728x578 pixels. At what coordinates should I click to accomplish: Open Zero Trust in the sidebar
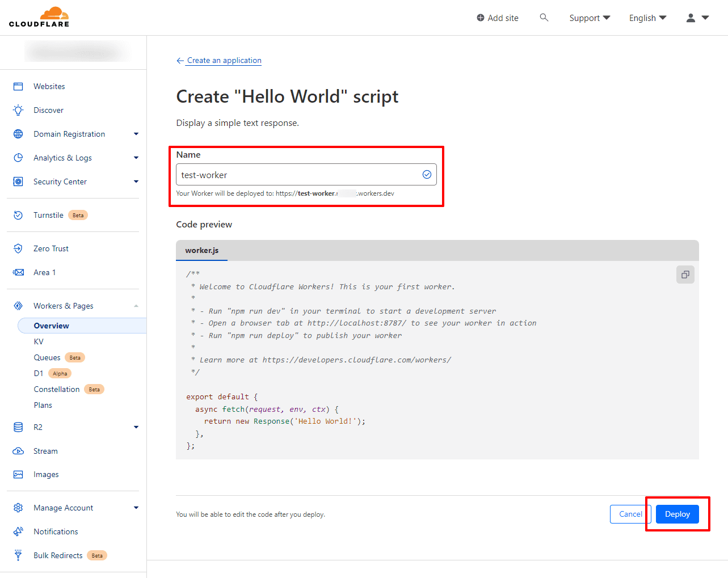pos(51,248)
